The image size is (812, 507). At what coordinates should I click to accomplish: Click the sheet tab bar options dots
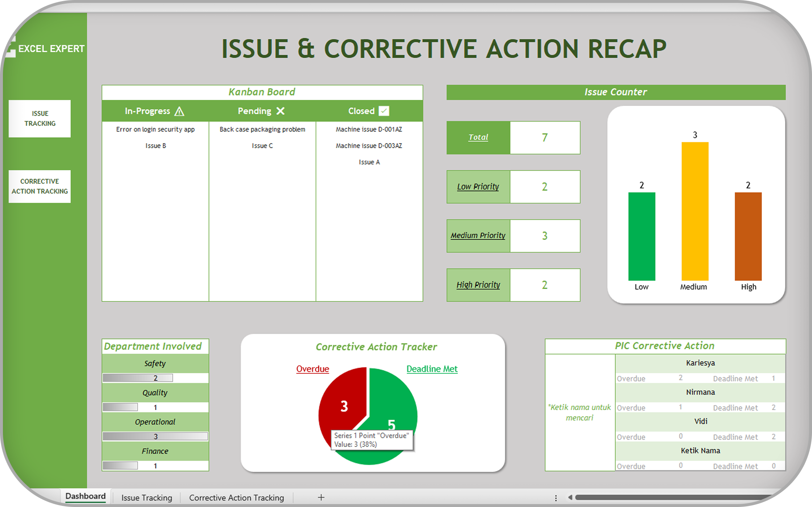pos(556,498)
